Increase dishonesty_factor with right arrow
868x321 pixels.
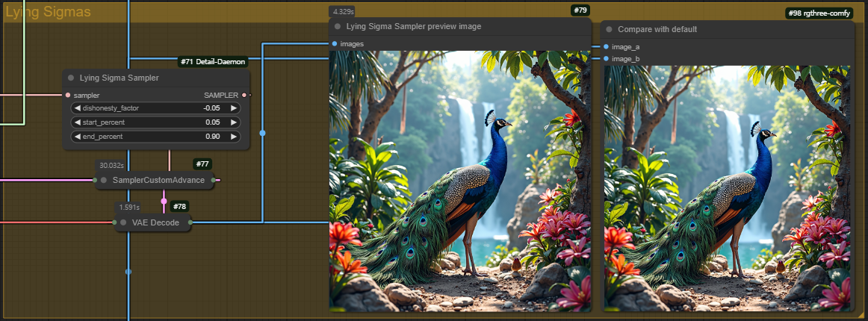[234, 108]
